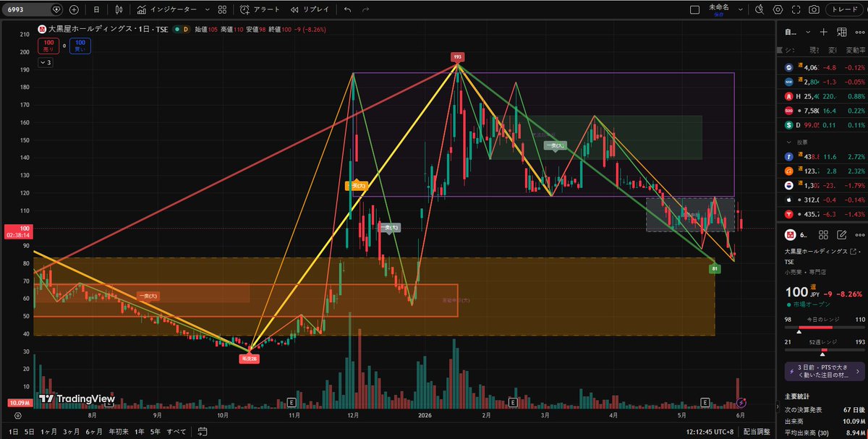Take a chart snapshot with camera
Image resolution: width=868 pixels, height=439 pixels.
coord(814,10)
